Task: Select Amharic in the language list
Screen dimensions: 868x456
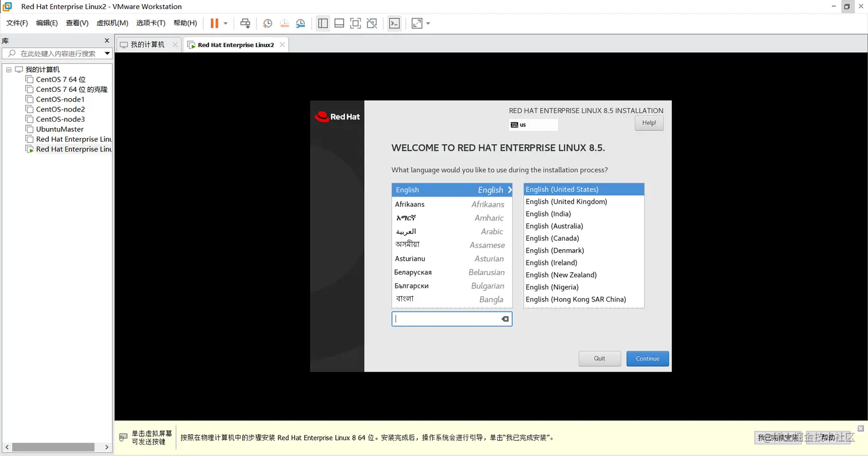Action: (x=452, y=218)
